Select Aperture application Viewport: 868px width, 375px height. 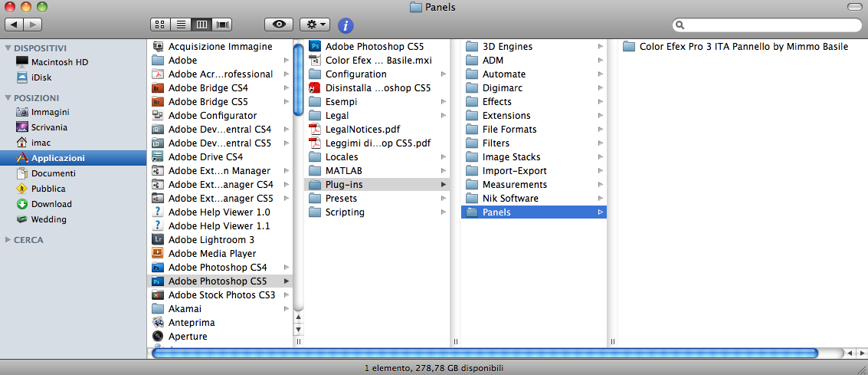pos(220,336)
